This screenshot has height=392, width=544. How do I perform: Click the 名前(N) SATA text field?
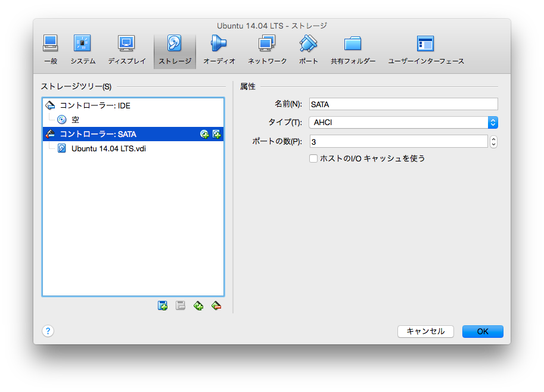point(403,104)
